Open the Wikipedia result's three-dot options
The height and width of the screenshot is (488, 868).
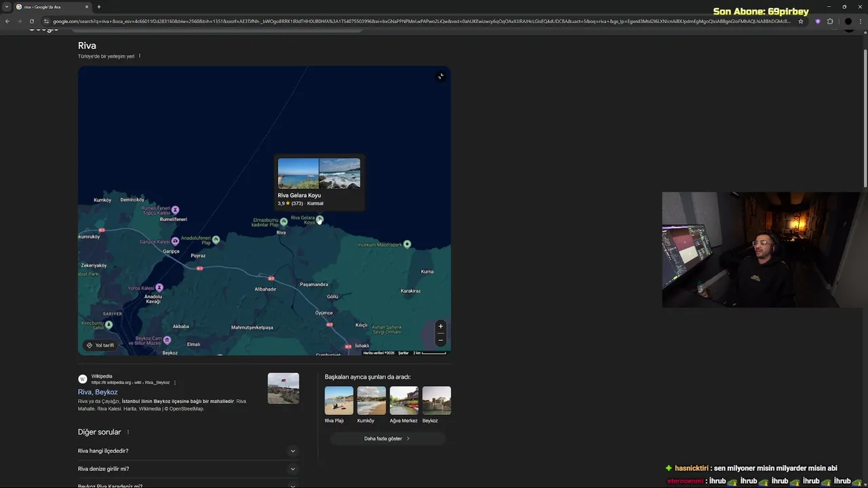pyautogui.click(x=175, y=382)
